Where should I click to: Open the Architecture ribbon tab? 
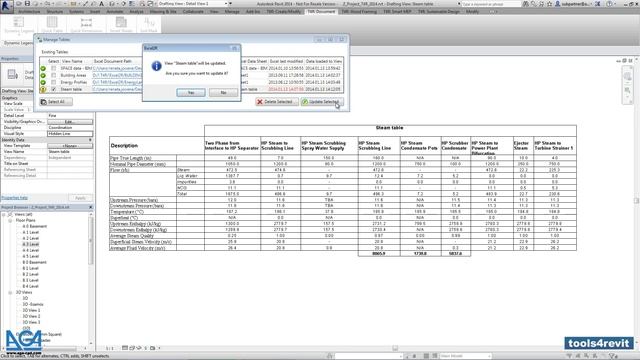click(29, 12)
